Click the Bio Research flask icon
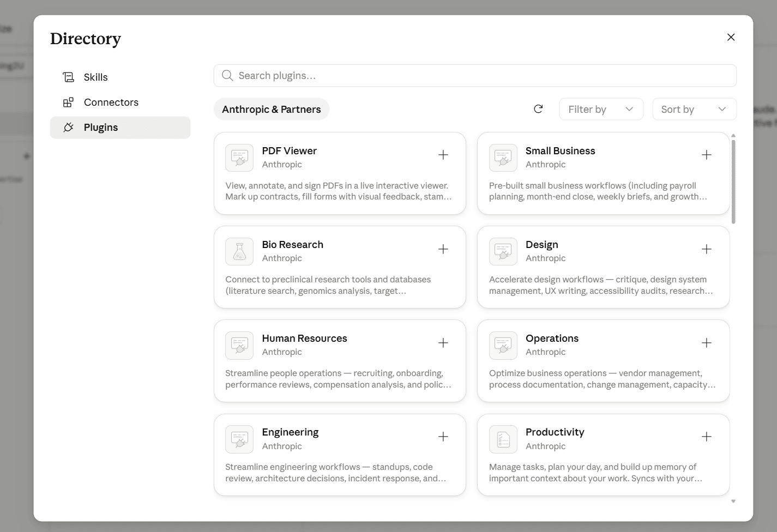Viewport: 777px width, 532px height. [239, 252]
